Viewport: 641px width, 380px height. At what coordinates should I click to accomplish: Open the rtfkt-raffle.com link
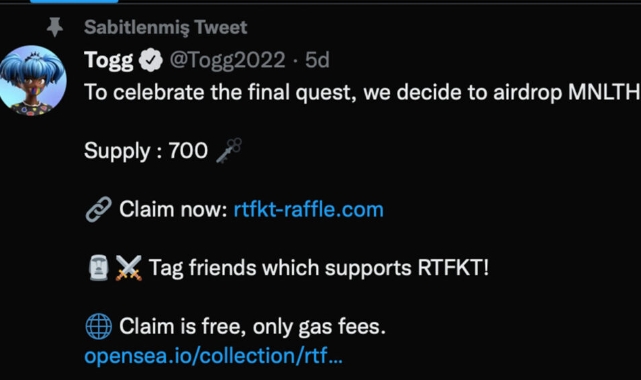tap(309, 209)
